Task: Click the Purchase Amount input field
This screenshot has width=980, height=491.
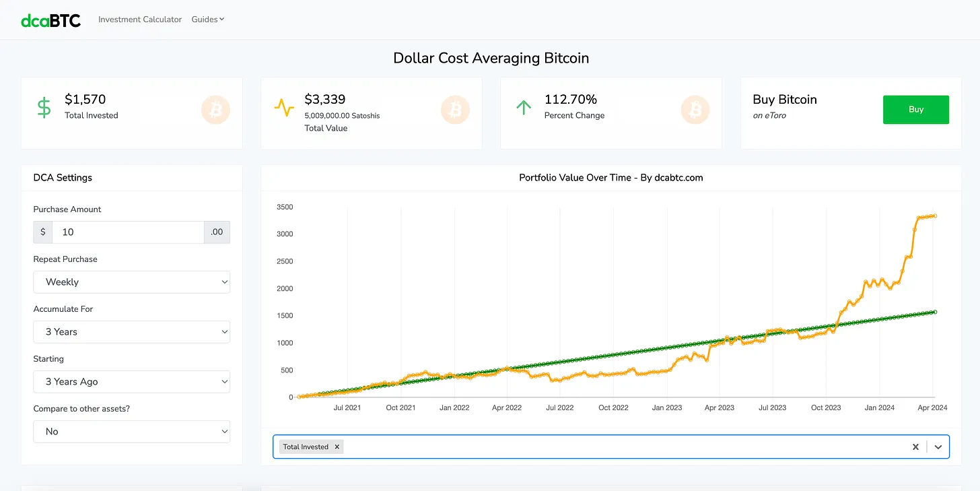Action: pos(128,232)
